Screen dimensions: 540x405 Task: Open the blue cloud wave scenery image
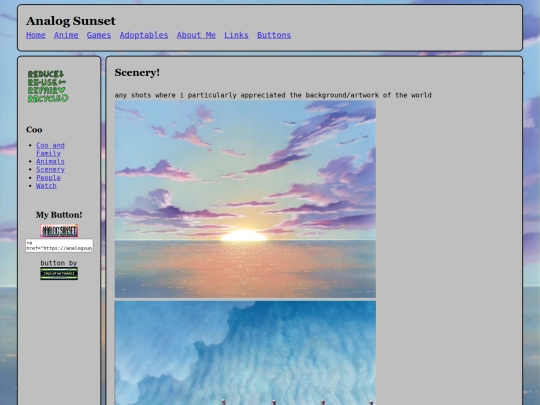click(245, 353)
